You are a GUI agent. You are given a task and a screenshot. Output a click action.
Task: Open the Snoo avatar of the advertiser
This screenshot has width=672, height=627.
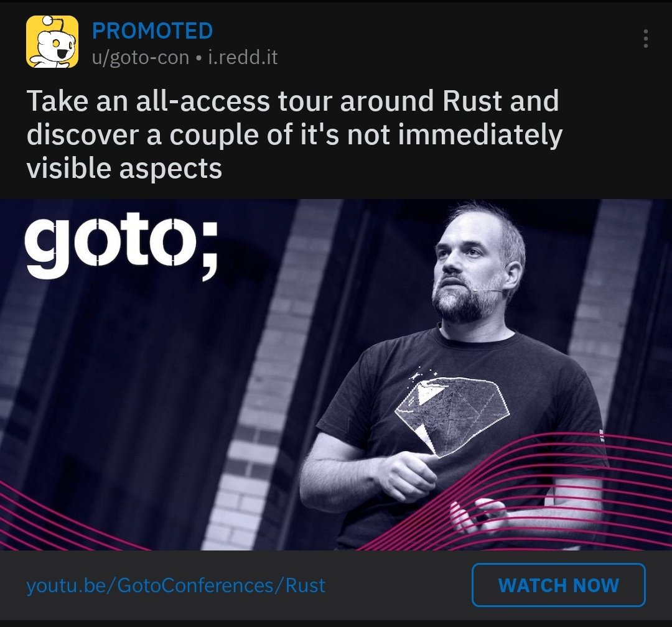(x=52, y=42)
